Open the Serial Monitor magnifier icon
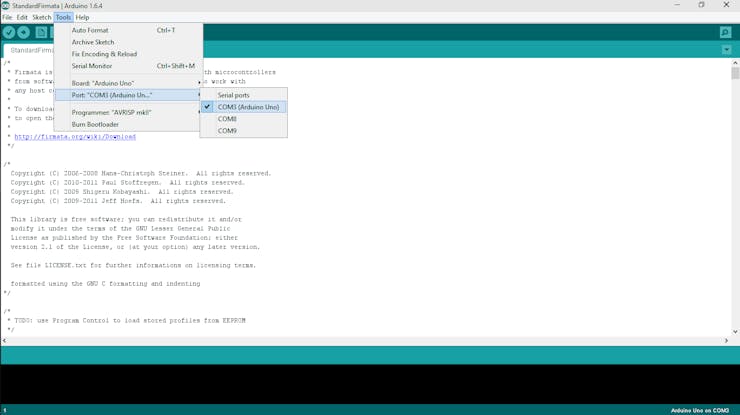This screenshot has width=740, height=415. [725, 32]
